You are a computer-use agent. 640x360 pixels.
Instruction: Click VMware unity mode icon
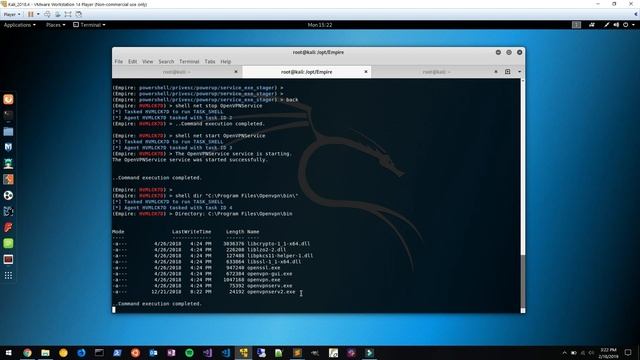(x=78, y=14)
